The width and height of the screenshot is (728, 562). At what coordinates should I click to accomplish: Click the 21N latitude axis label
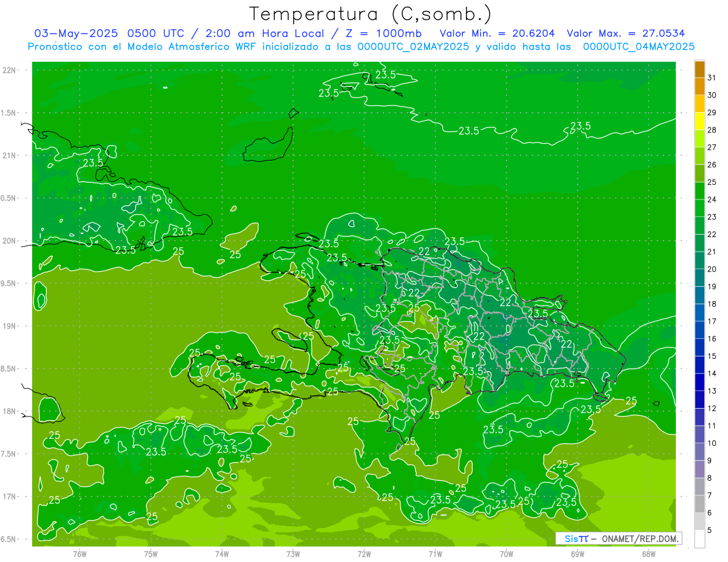(x=10, y=155)
